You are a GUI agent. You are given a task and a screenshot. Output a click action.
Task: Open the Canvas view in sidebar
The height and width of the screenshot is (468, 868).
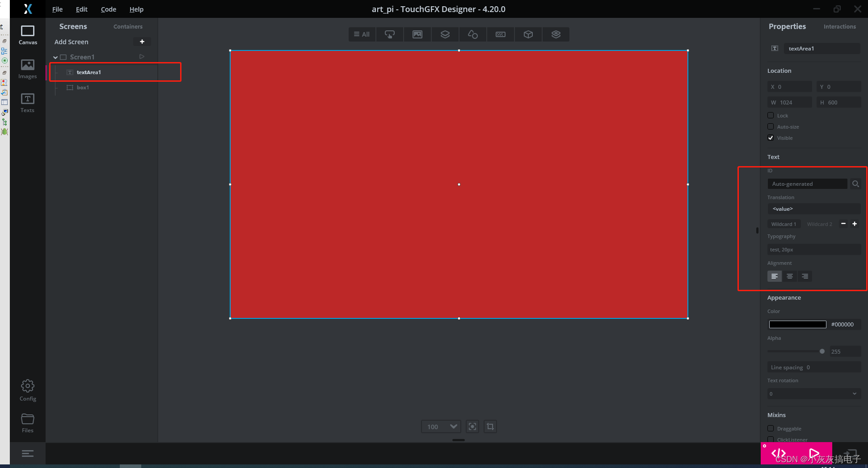click(x=28, y=35)
